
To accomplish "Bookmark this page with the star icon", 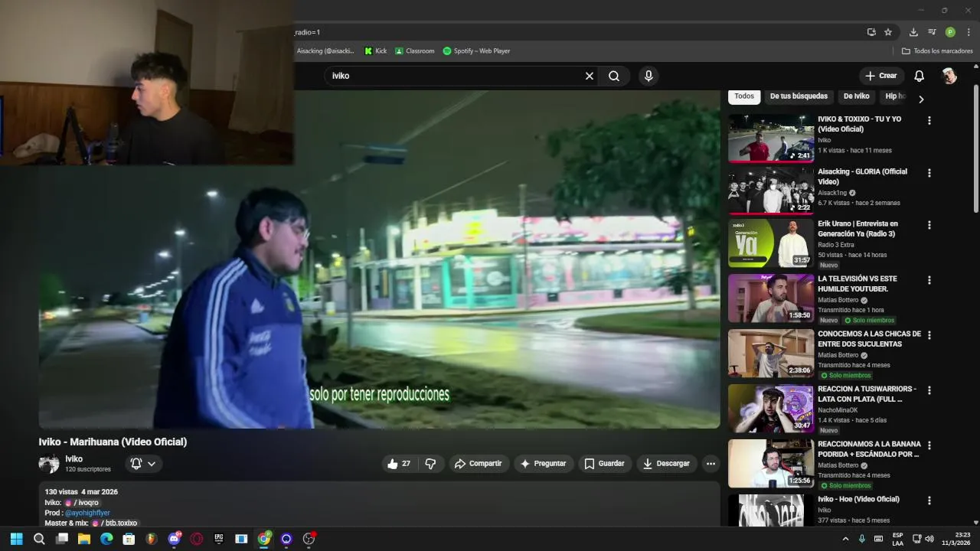I will tap(888, 32).
